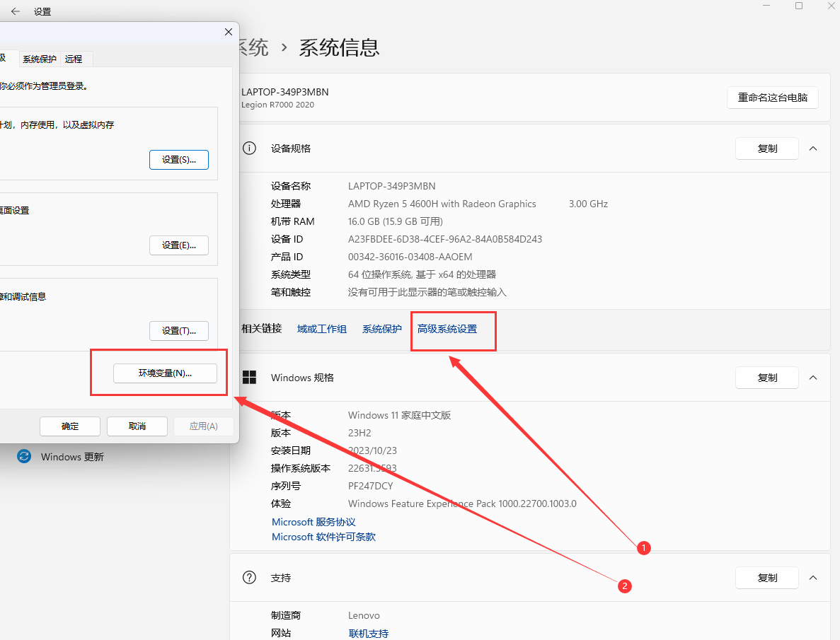Open Windows 更新 via its sync icon
840x640 pixels.
click(24, 456)
